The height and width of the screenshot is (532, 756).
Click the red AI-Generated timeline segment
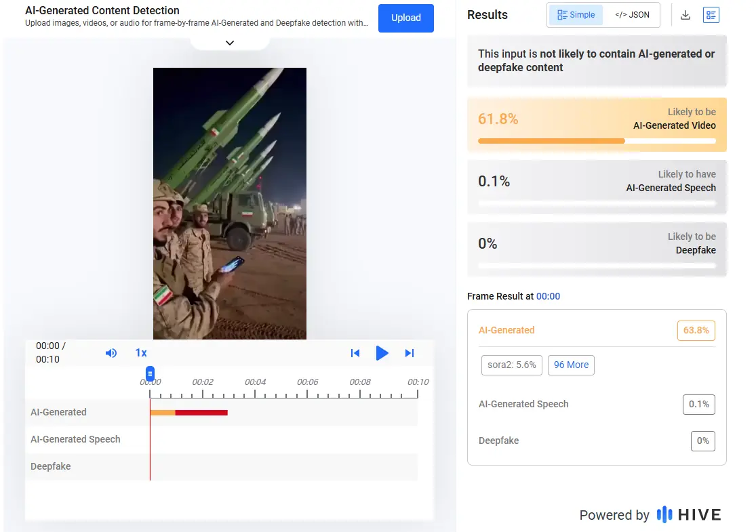click(x=201, y=412)
